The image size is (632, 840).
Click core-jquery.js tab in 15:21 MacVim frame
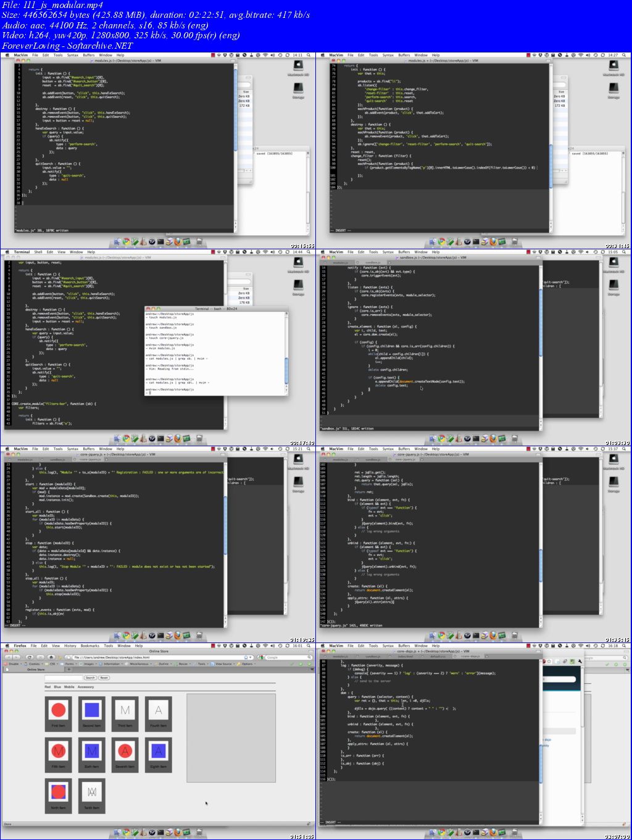[88, 460]
